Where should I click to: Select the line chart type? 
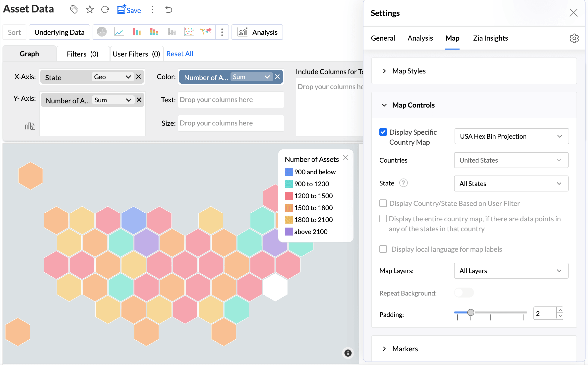click(x=119, y=32)
